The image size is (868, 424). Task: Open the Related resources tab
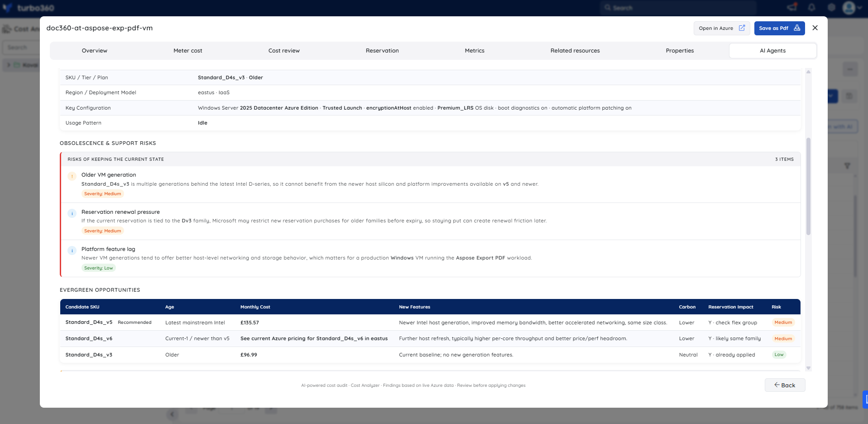coord(575,51)
